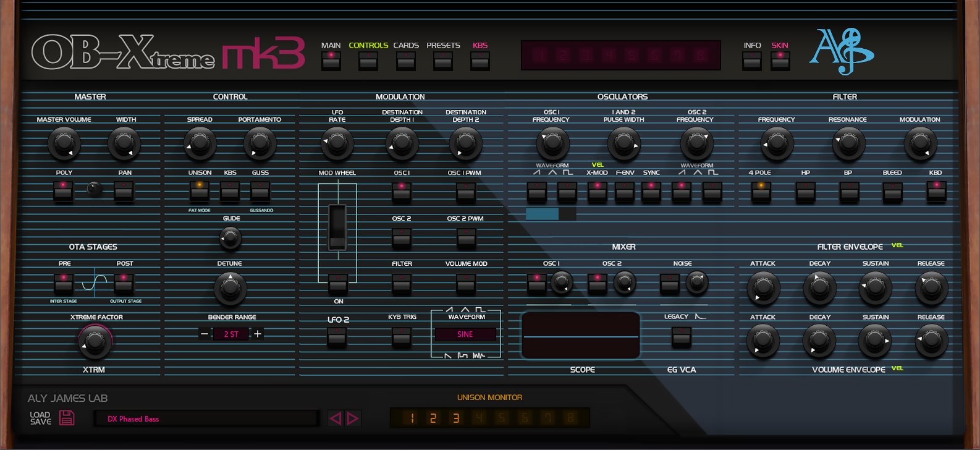Increase bender range with the plus button
This screenshot has height=450, width=980.
coord(258,334)
